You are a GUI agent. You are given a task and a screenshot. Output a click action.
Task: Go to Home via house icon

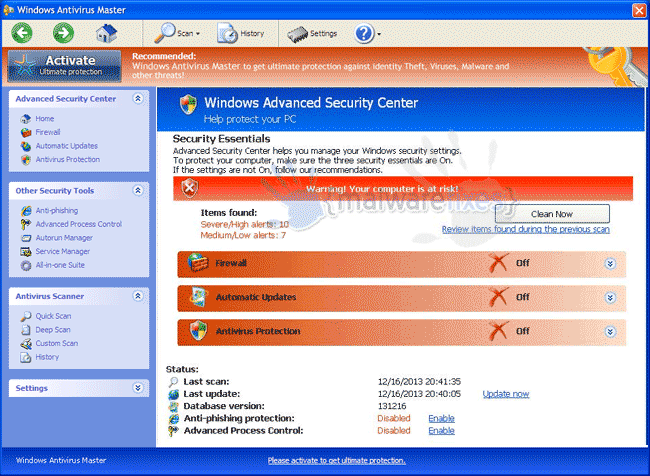[107, 33]
